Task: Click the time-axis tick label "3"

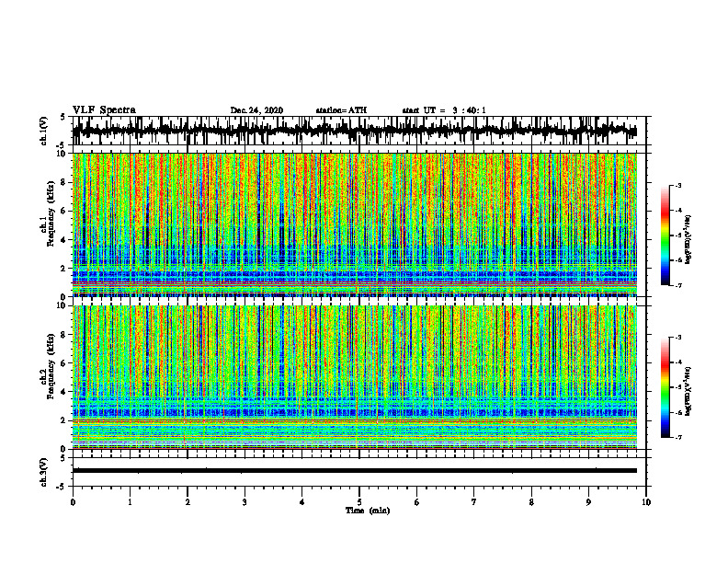Action: 245,502
